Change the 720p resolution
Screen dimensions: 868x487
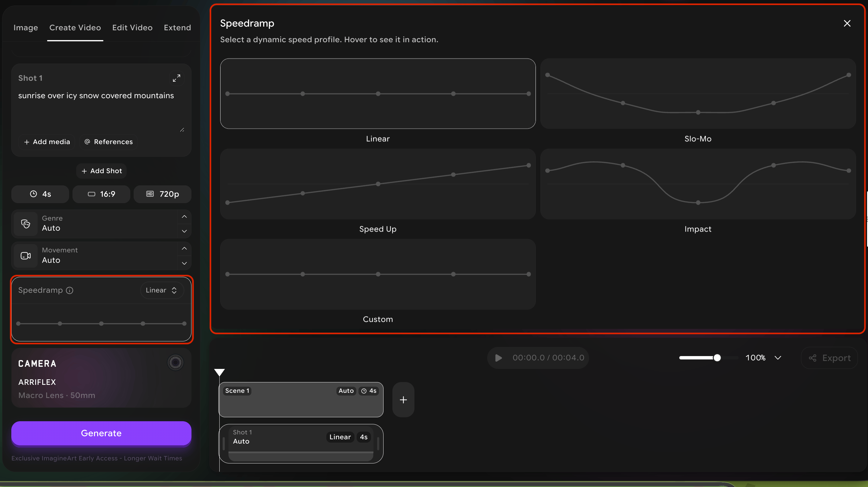point(162,194)
